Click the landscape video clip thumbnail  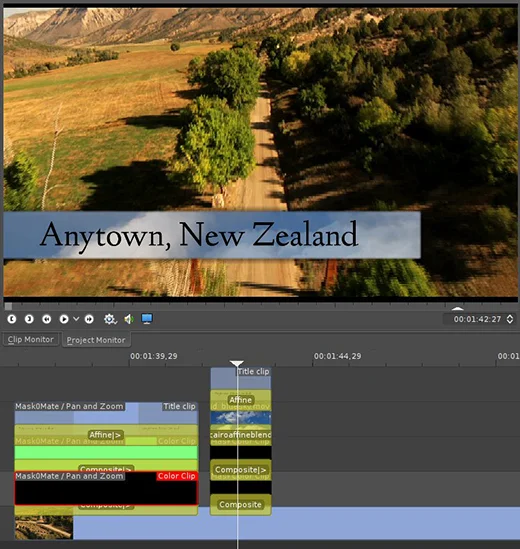point(44,527)
